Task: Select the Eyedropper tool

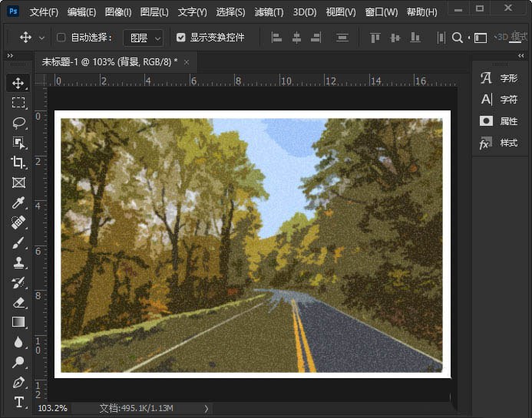Action: click(18, 202)
